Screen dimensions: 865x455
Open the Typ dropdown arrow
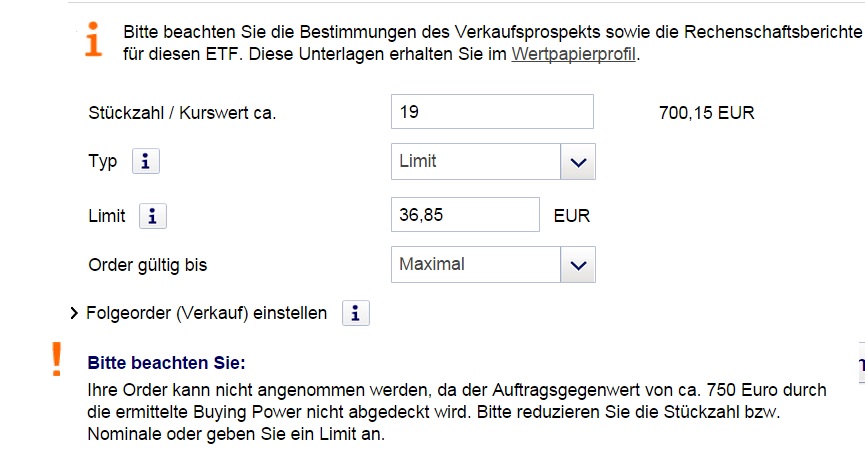[577, 162]
